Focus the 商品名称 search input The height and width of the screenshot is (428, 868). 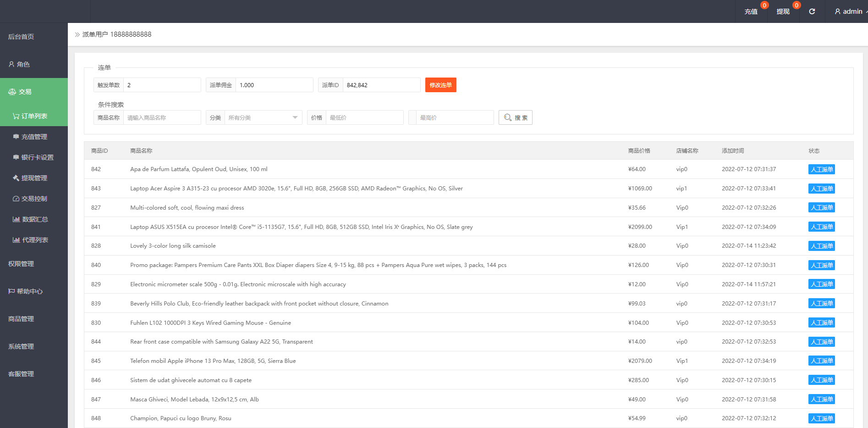point(162,117)
